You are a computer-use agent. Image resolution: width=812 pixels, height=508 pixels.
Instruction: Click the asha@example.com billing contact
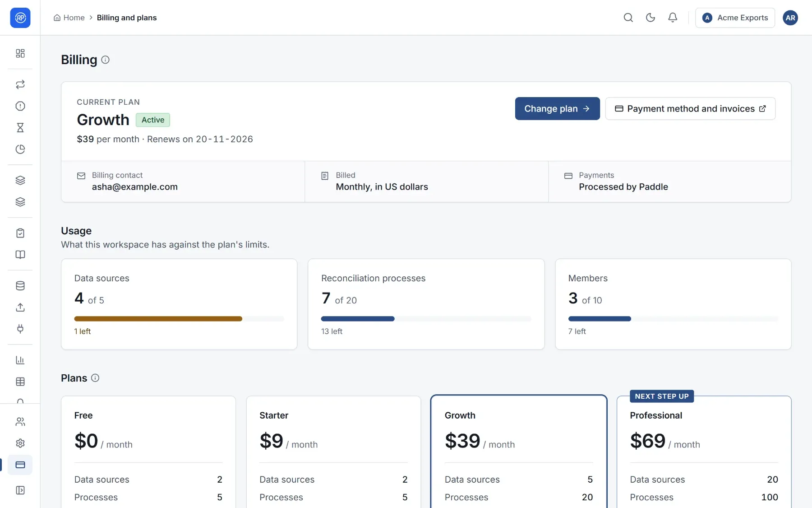tap(135, 187)
